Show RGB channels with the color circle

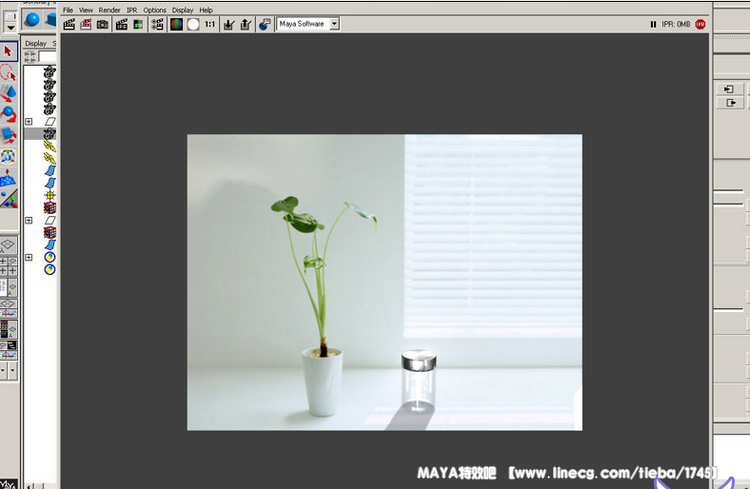pyautogui.click(x=176, y=24)
